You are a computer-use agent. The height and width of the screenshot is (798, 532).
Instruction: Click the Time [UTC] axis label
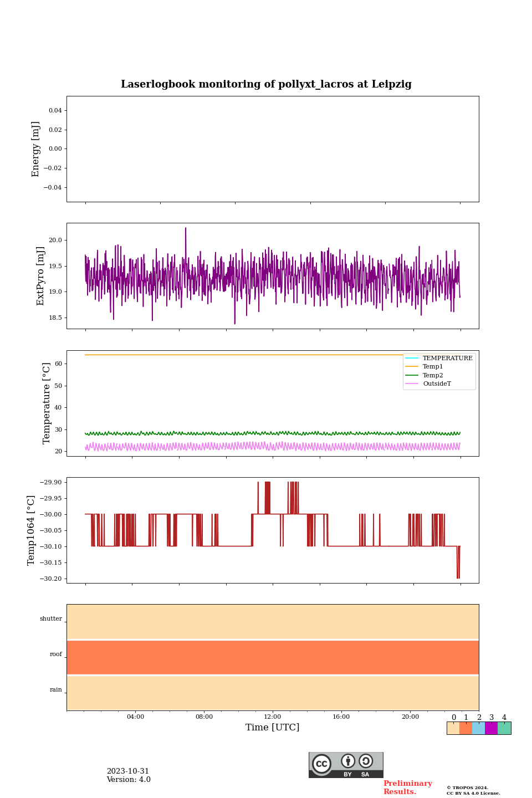pyautogui.click(x=273, y=727)
